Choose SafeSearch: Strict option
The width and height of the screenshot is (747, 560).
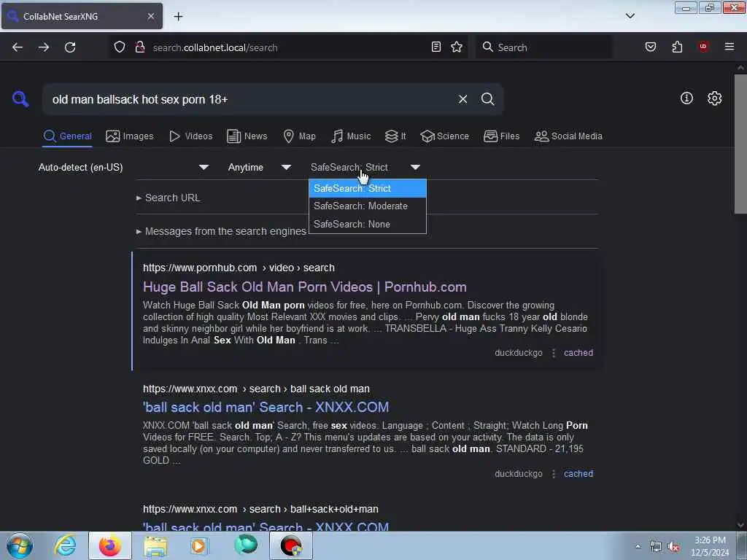click(368, 189)
